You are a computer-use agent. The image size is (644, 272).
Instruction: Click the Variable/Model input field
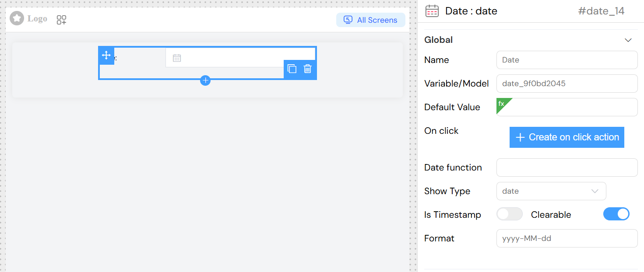[567, 84]
